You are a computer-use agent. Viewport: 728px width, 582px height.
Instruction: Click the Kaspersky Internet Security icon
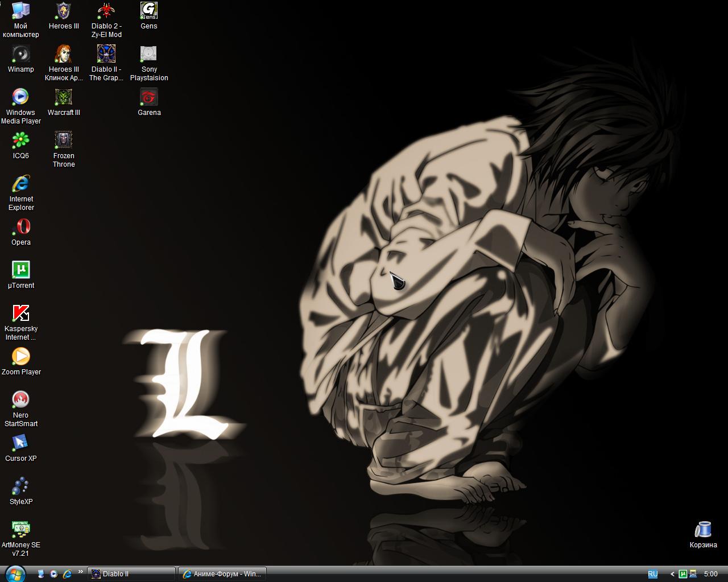coord(20,313)
